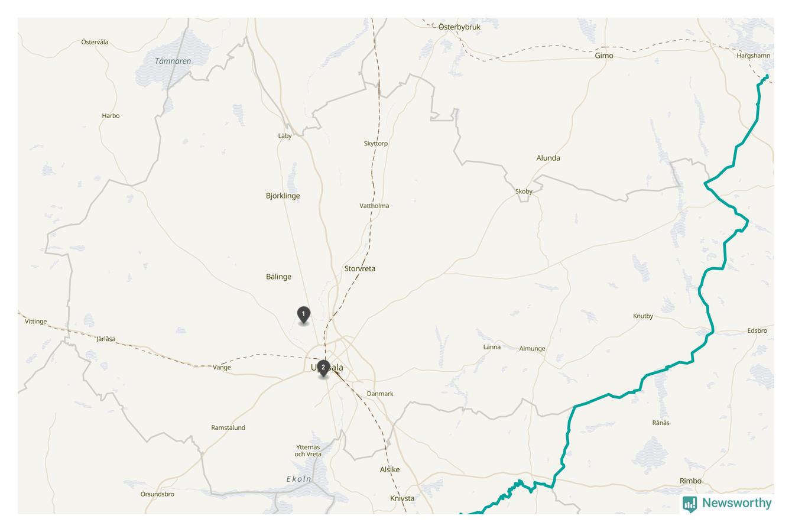Viewport: 792px width, 532px height.
Task: Select the Alunda town label
Action: tap(548, 158)
